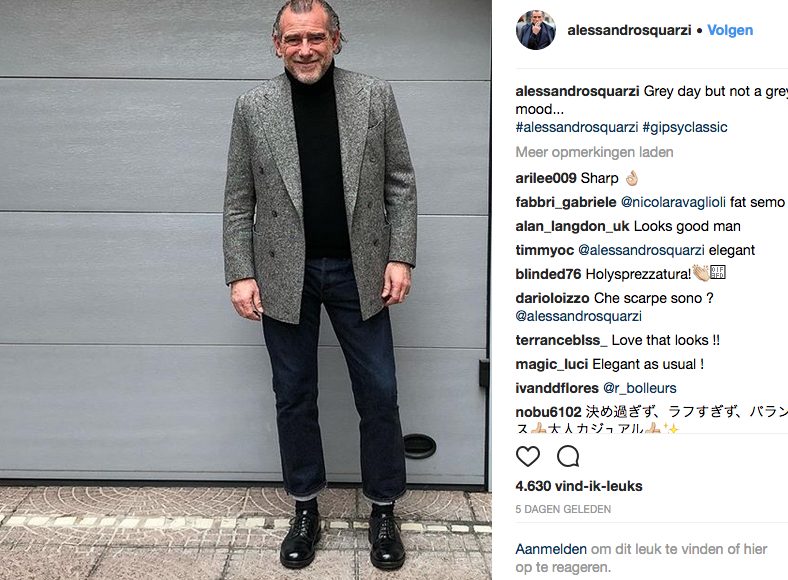Open the 5 dagen geleden timestamp
The image size is (788, 580).
563,509
